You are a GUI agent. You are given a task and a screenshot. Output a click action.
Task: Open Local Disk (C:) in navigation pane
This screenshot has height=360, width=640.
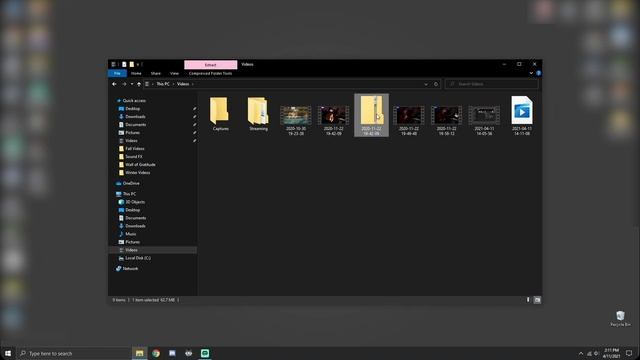click(x=138, y=258)
